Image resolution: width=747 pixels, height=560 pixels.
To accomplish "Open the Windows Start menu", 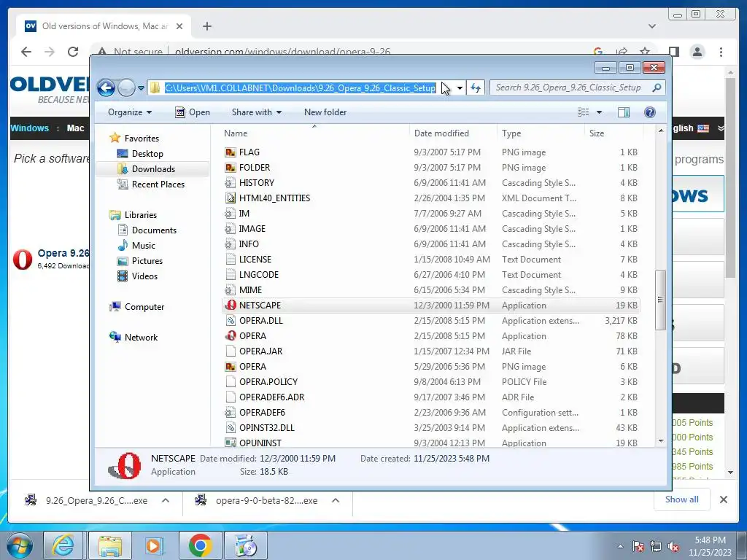I will tap(20, 545).
